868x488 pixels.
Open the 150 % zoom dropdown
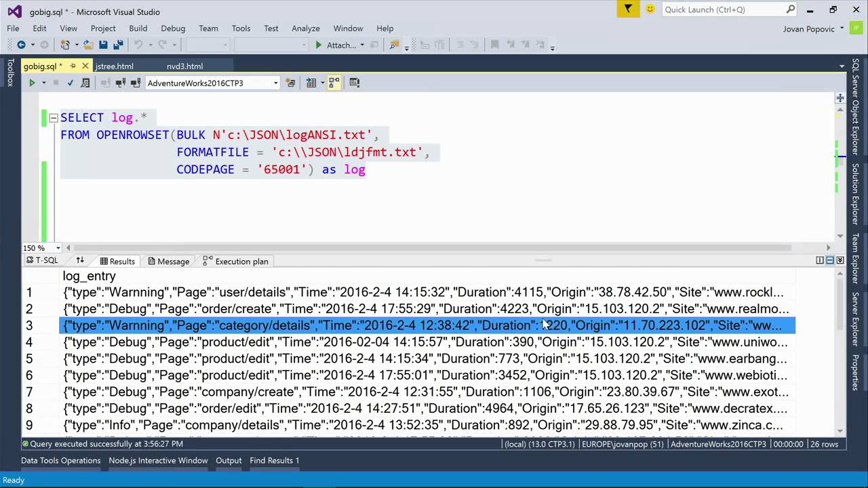58,248
